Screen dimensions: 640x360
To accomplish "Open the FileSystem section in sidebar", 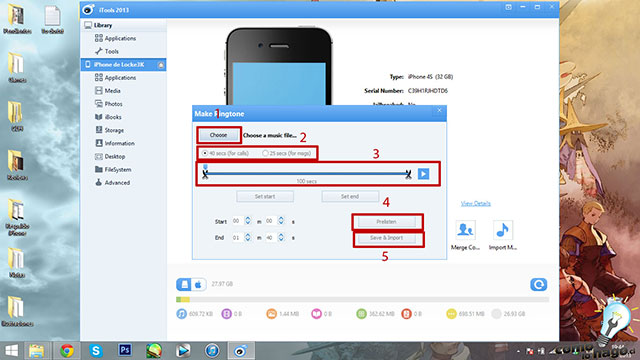I will tap(113, 169).
